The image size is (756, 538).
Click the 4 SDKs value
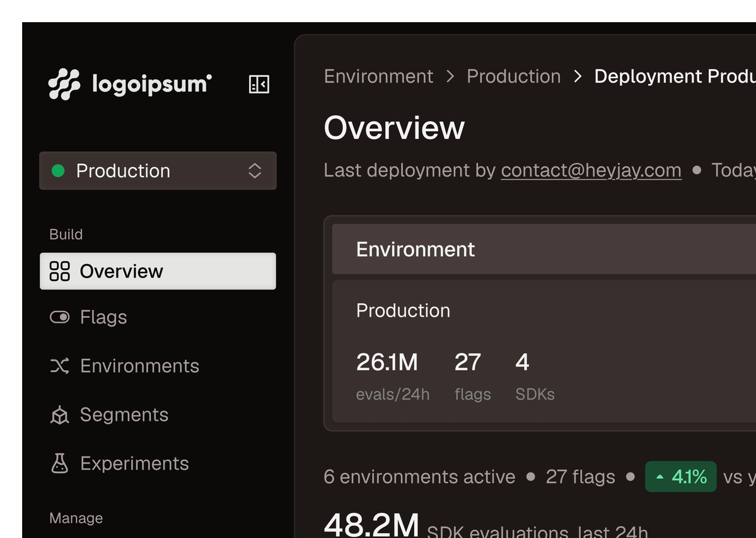point(522,362)
